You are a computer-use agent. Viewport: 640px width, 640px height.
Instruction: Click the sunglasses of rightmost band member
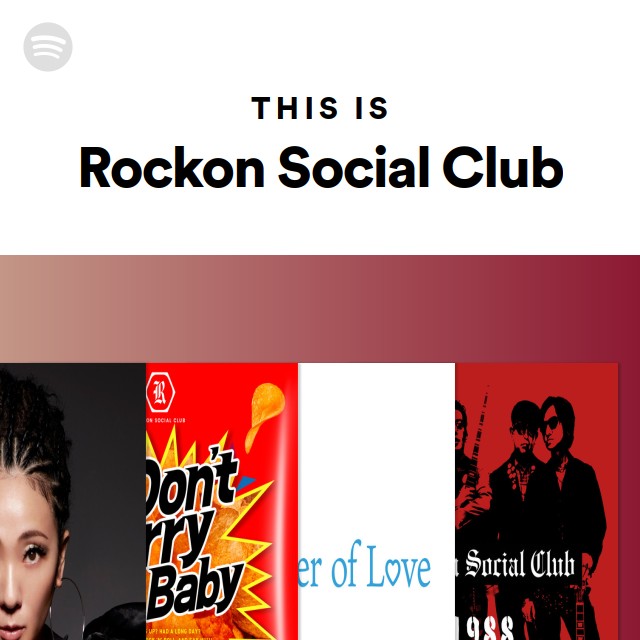point(550,425)
